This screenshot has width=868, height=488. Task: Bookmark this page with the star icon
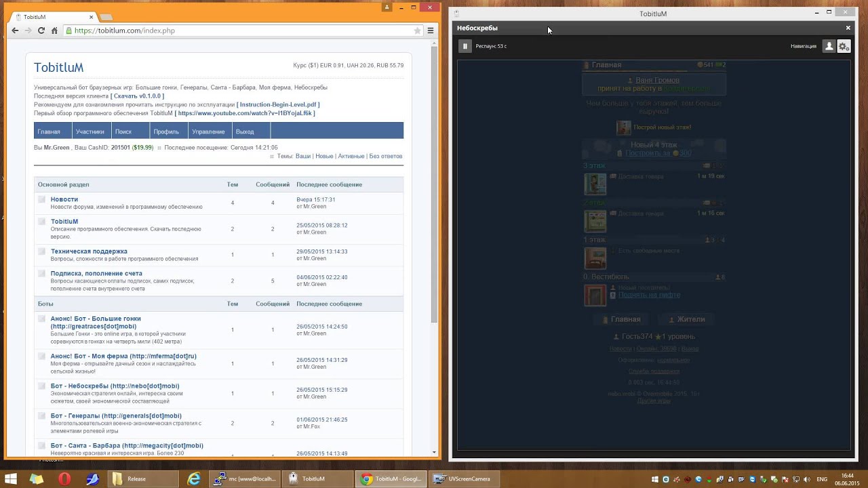coord(418,30)
